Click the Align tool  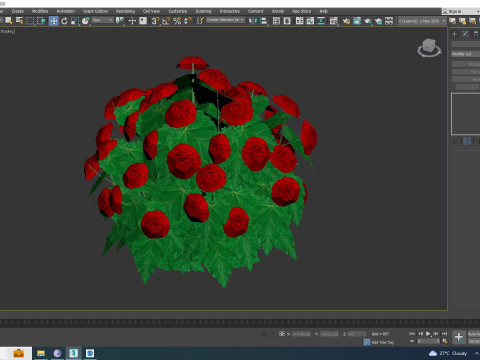click(x=264, y=21)
